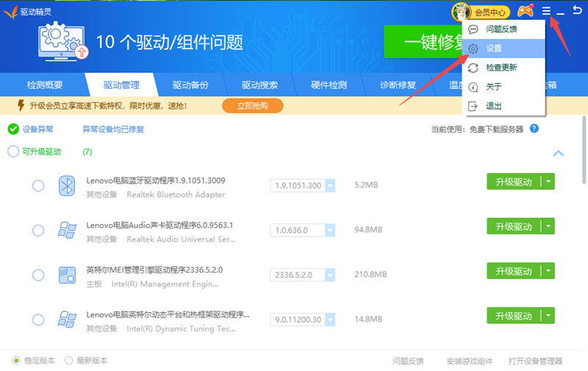Click the game controller icon in title bar
This screenshot has width=588, height=371.
pyautogui.click(x=525, y=12)
